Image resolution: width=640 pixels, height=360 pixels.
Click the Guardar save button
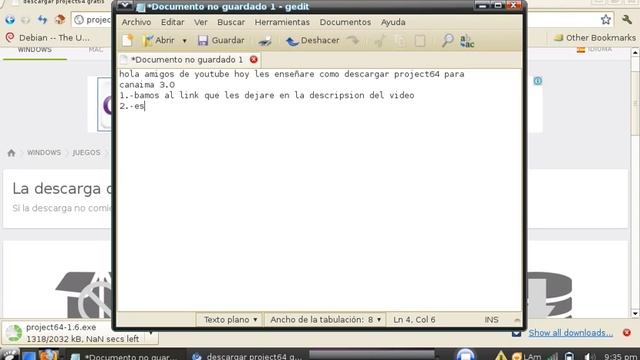pyautogui.click(x=221, y=40)
